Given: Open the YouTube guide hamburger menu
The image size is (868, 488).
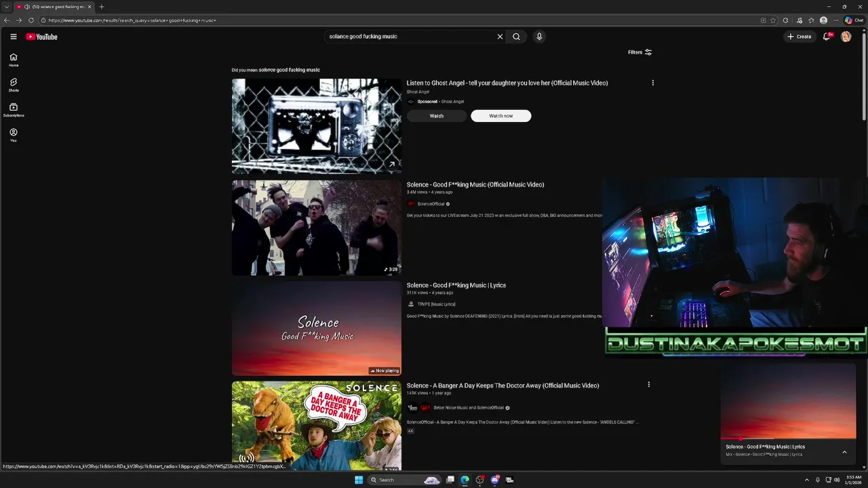Looking at the screenshot, I should point(13,37).
